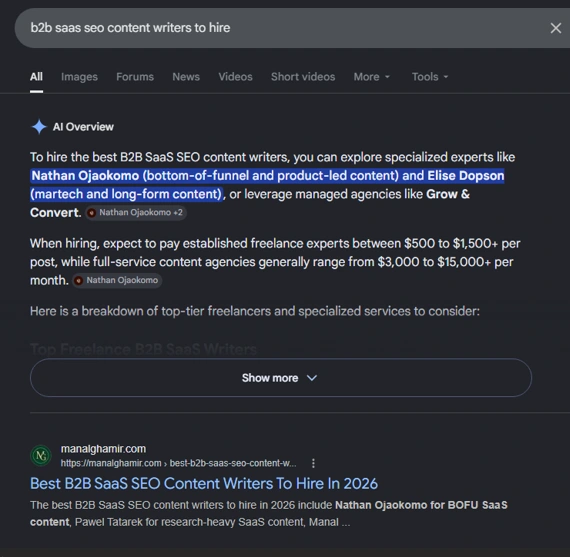The height and width of the screenshot is (557, 570).
Task: Open three-dot options for manalghamir result
Action: point(313,463)
